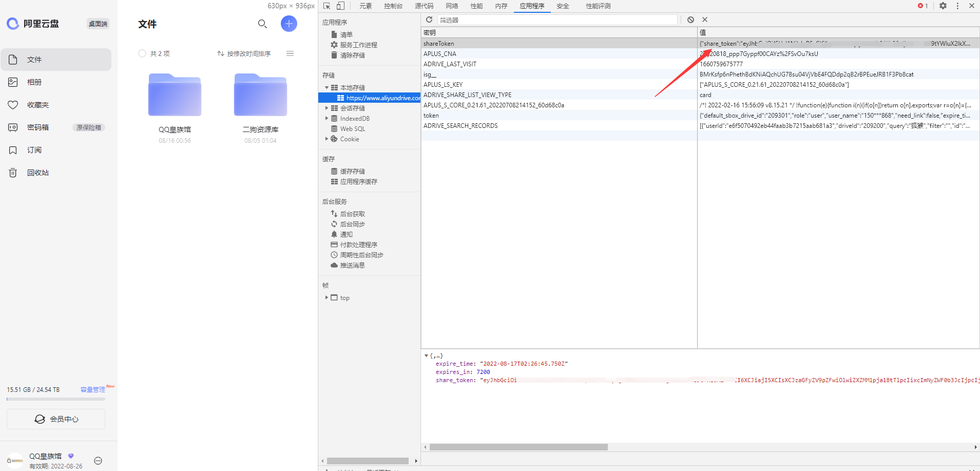980x471 pixels.
Task: Switch to the 网络 tab
Action: [x=452, y=6]
